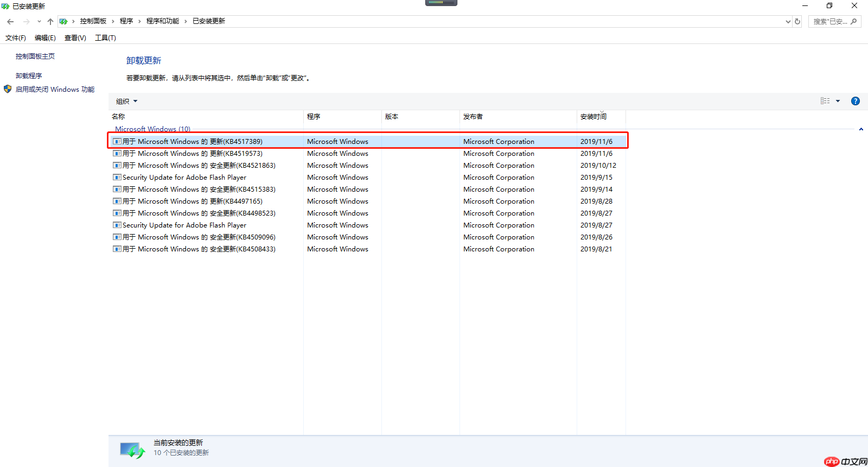Click the 卸载更新 heading
868x467 pixels.
144,61
